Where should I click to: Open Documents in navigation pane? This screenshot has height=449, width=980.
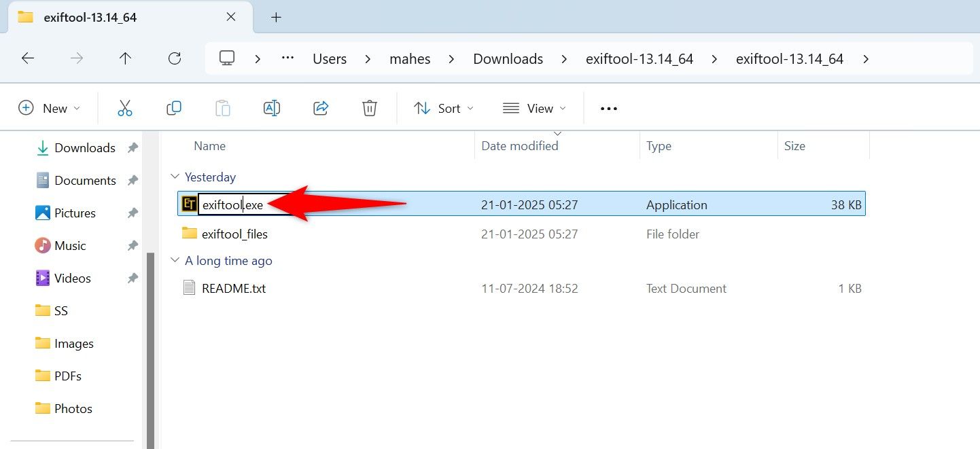[85, 180]
